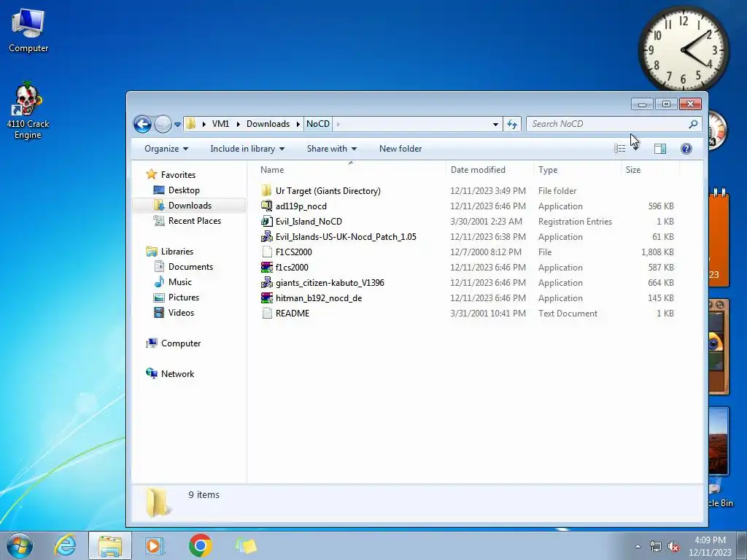This screenshot has height=560, width=747.
Task: Launch the 4110 Crack Engine shortcut
Action: pyautogui.click(x=28, y=111)
